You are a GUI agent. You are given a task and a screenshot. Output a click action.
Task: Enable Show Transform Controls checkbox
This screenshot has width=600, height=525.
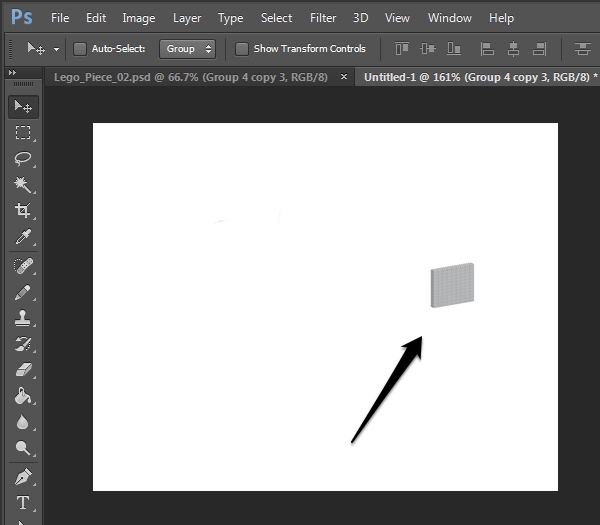coord(241,49)
